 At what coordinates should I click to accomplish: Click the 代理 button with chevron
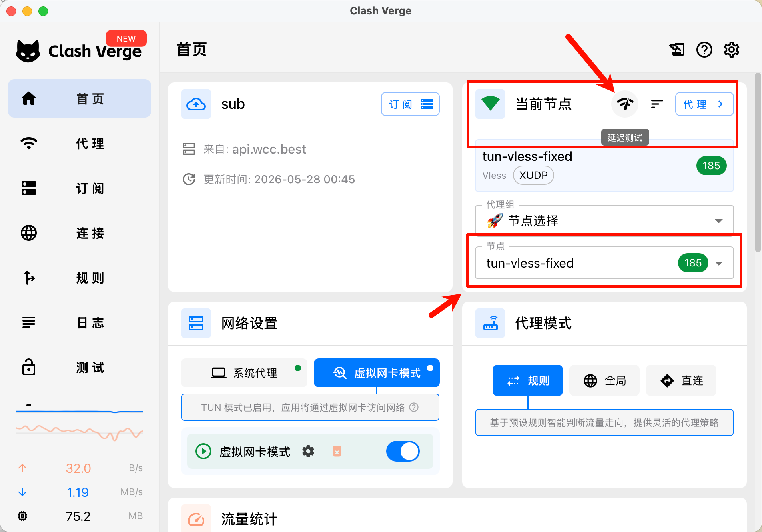pyautogui.click(x=704, y=104)
